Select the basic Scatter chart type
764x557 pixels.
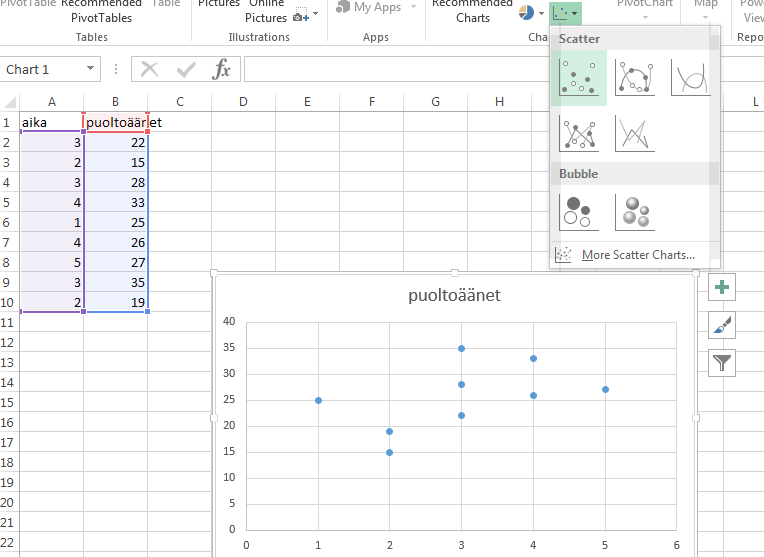[x=578, y=77]
